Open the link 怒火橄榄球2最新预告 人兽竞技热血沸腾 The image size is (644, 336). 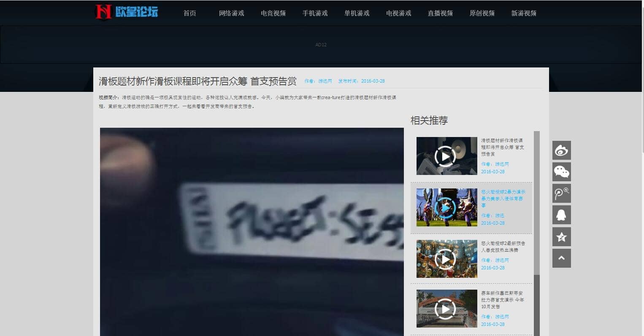503,247
